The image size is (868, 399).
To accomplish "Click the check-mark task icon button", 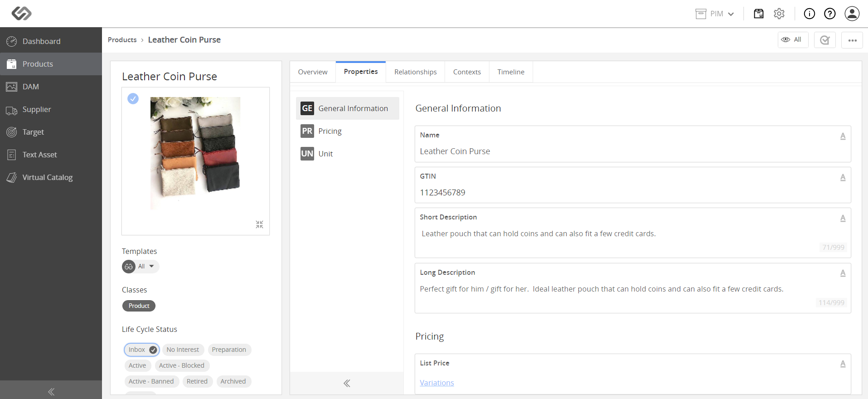I will point(825,40).
